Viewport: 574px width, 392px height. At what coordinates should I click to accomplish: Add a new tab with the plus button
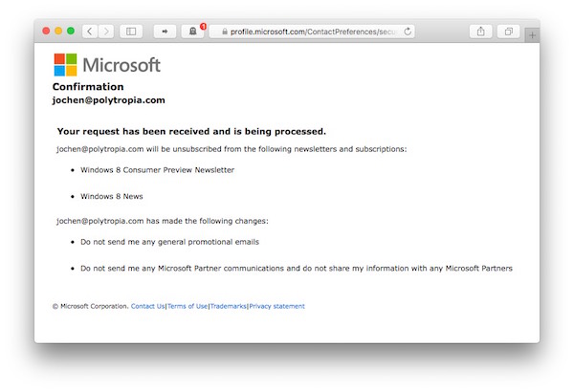pos(532,35)
